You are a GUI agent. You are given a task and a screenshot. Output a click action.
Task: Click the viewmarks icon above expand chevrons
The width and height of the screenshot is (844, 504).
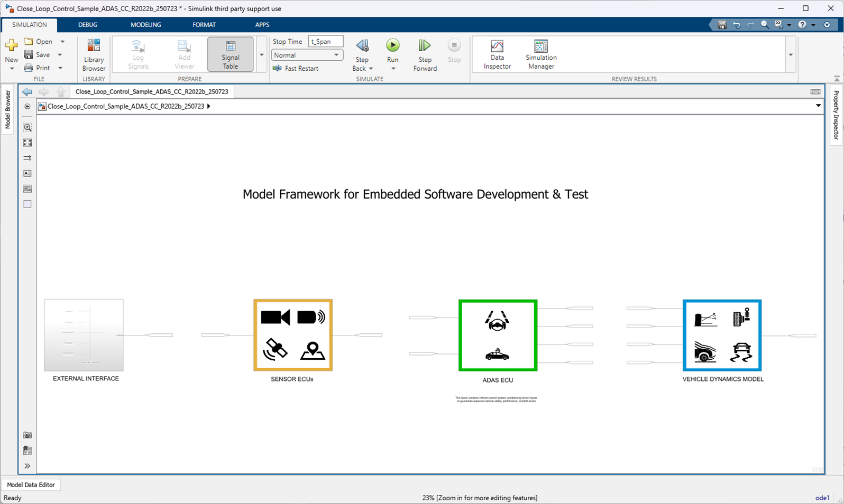(27, 451)
